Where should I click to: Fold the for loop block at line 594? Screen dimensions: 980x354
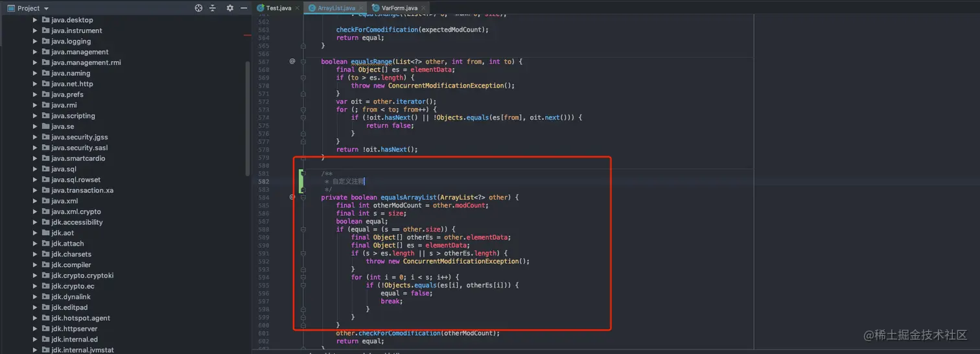303,277
